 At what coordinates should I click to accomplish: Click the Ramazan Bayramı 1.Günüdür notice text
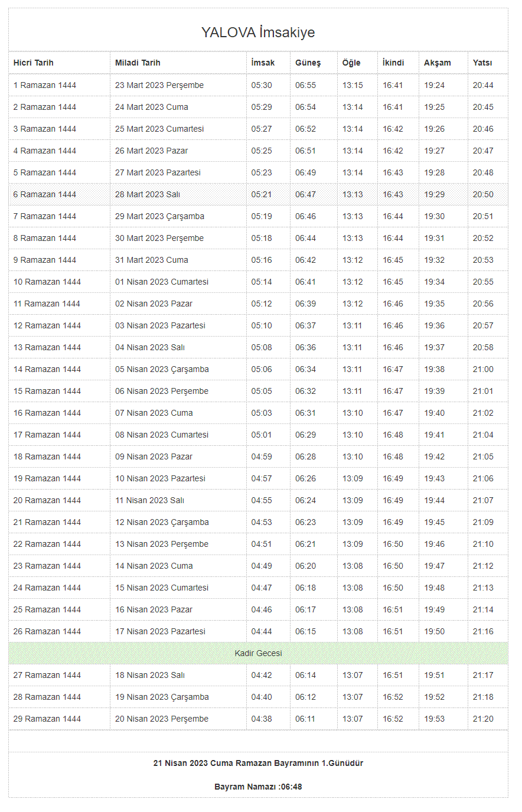pyautogui.click(x=258, y=763)
